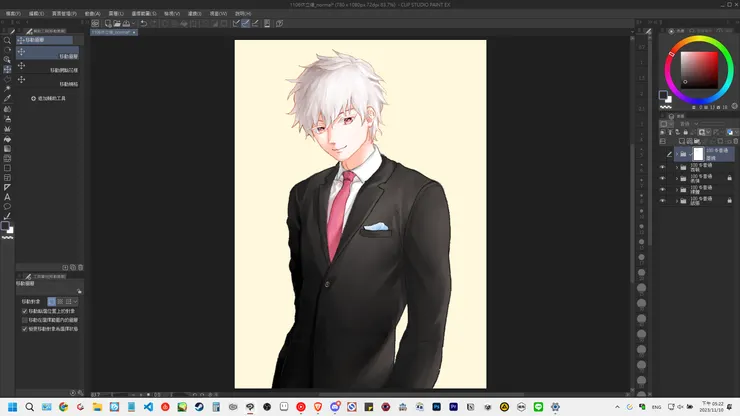Click New raster layer icon in Layer panel
This screenshot has height=416, width=740.
681,141
